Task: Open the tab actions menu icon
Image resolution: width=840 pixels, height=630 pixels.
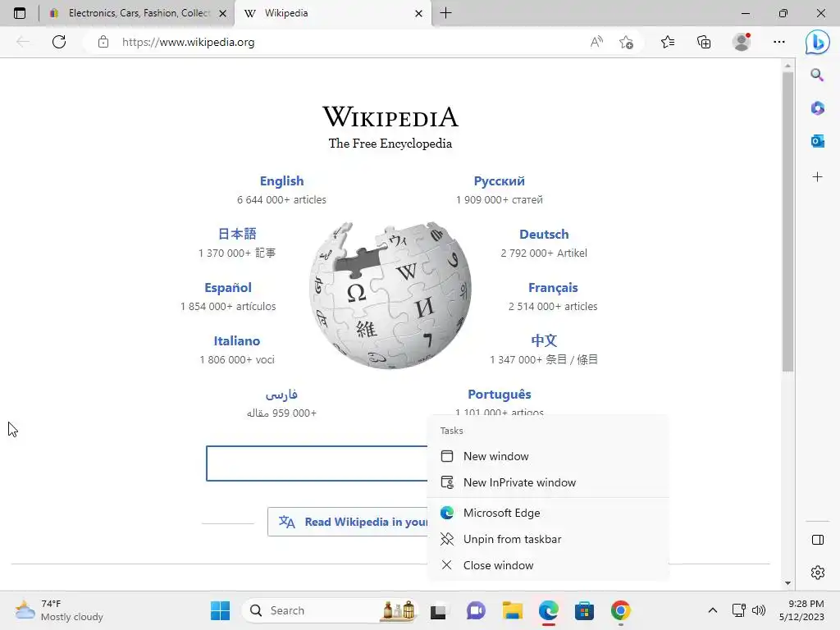Action: pos(20,13)
